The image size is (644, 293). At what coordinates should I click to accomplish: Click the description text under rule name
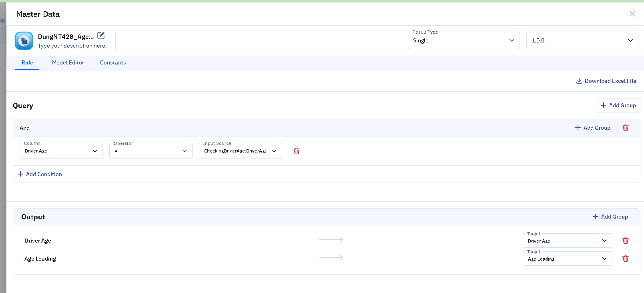click(x=72, y=46)
